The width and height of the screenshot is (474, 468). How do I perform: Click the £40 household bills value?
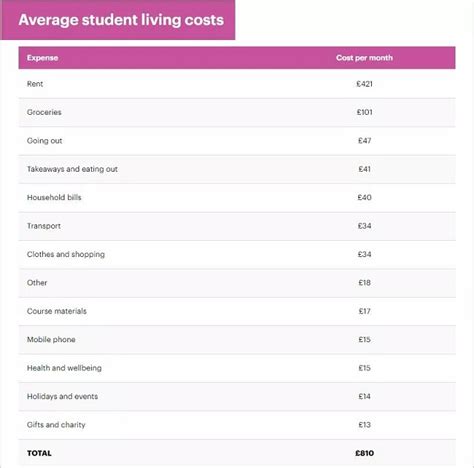click(364, 197)
